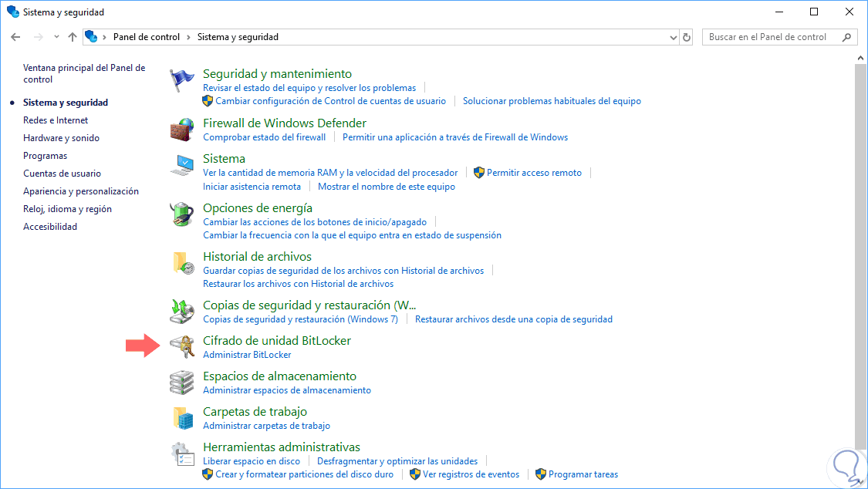Open the Opciones de energía battery icon

183,214
